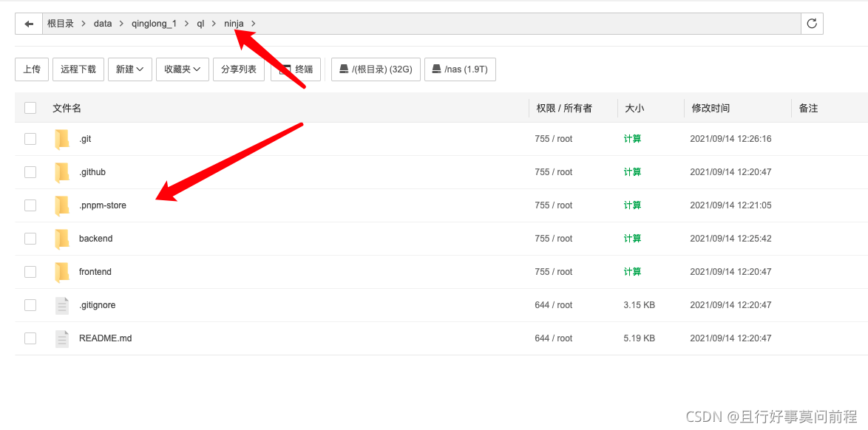Switch to the /(根目录) (32G) disk
The width and height of the screenshot is (868, 430).
tap(376, 69)
